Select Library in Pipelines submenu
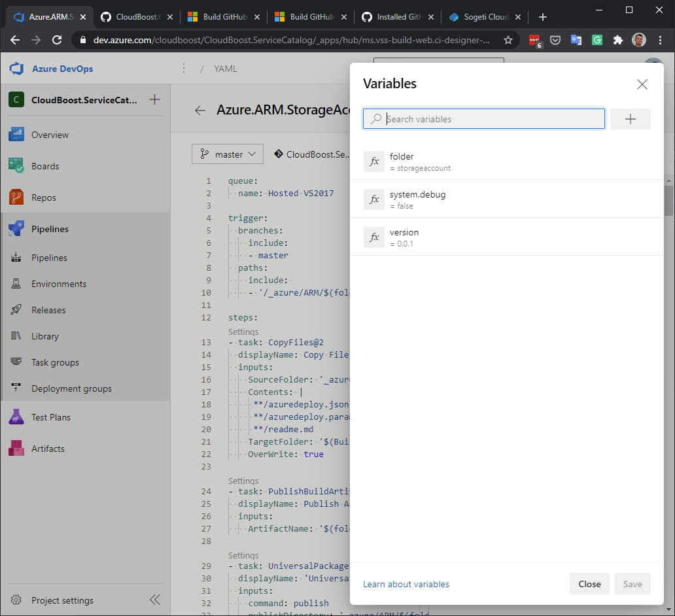 [x=45, y=336]
